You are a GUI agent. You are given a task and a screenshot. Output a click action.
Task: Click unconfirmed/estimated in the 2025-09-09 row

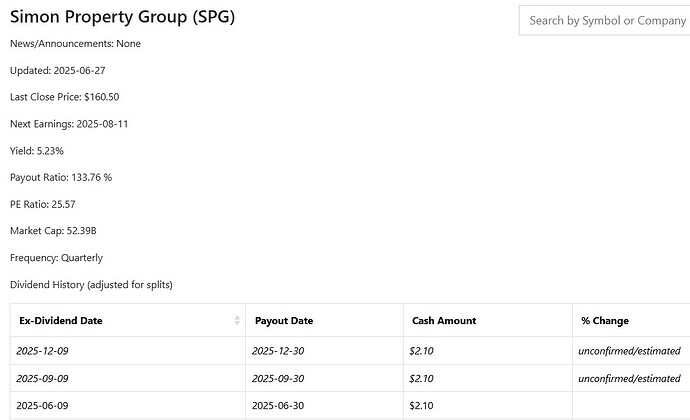[629, 378]
